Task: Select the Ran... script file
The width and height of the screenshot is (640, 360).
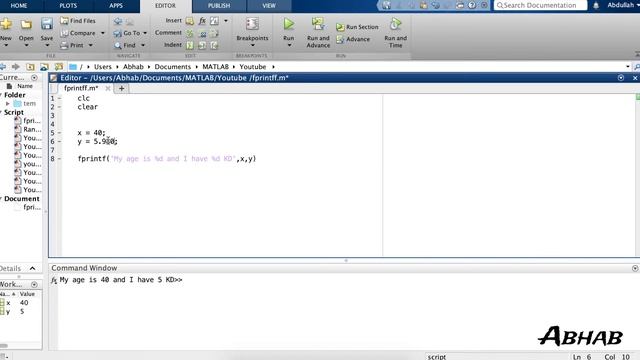Action: [28, 129]
